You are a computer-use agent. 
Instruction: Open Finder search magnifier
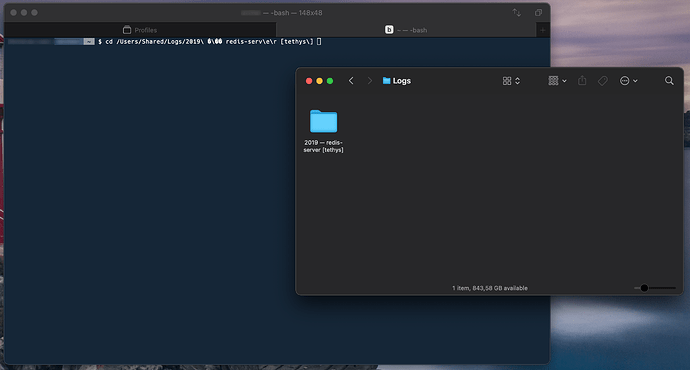(x=669, y=81)
